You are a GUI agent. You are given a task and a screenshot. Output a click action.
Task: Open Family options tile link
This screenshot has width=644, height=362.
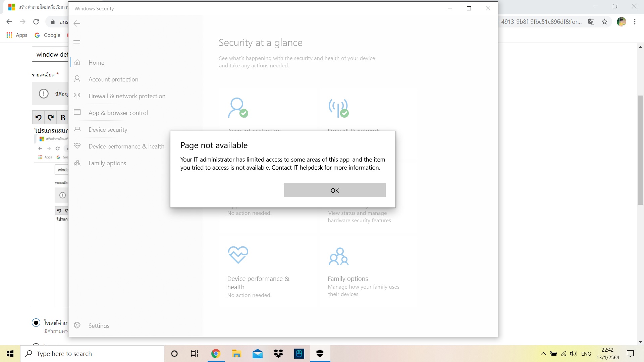click(x=348, y=279)
